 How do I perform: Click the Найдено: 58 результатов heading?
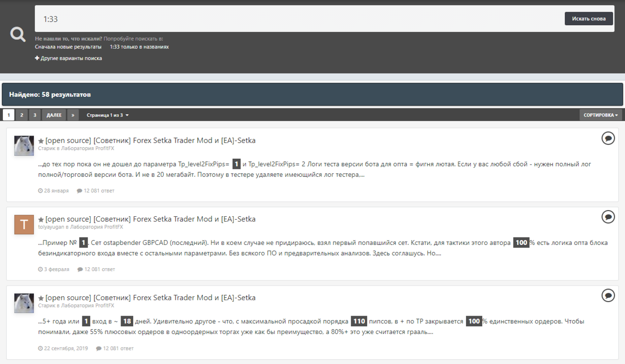click(50, 95)
